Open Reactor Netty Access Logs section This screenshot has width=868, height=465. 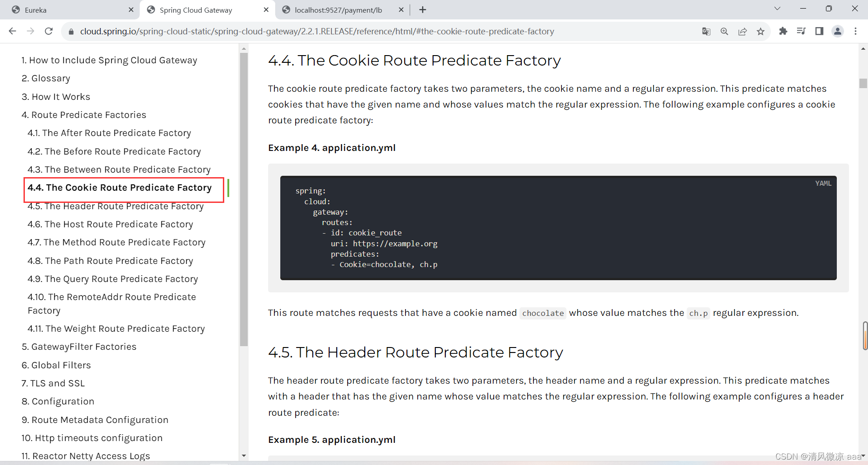pos(85,456)
